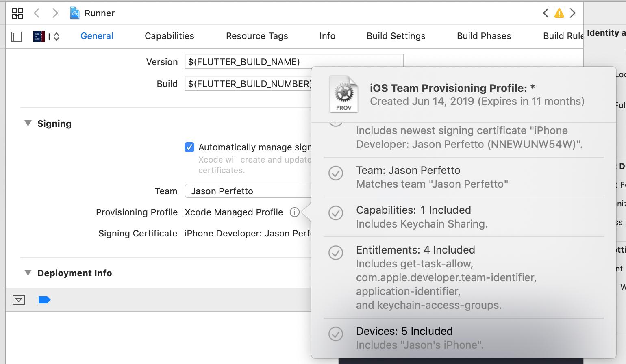
Task: Select the Runner breadcrumb label
Action: [100, 13]
